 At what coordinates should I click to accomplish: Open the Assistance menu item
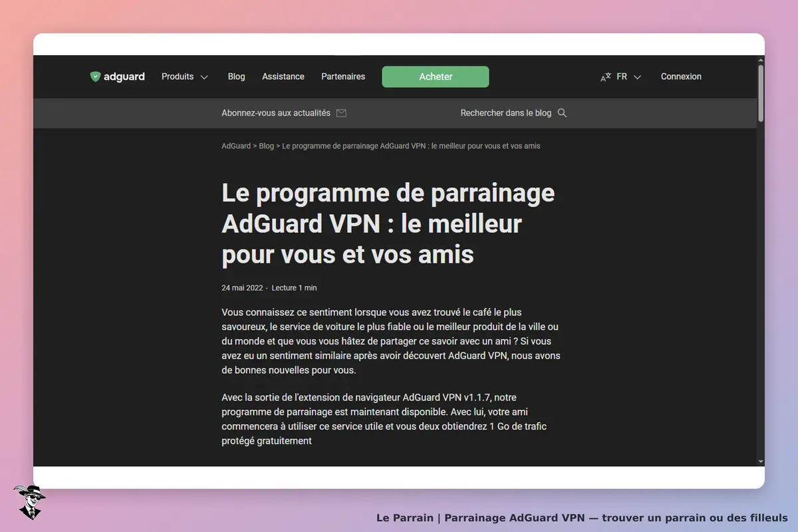point(283,76)
